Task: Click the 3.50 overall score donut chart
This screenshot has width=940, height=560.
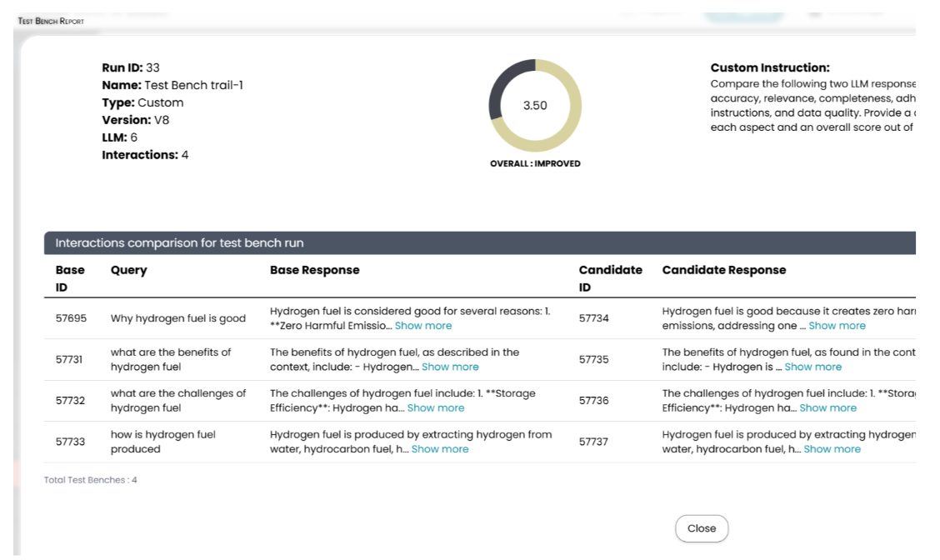Action: (535, 106)
